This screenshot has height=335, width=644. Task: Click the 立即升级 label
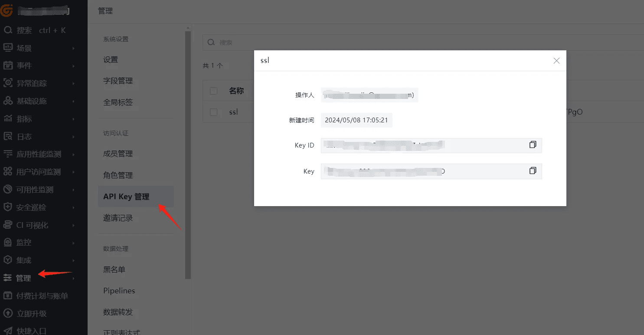click(31, 313)
